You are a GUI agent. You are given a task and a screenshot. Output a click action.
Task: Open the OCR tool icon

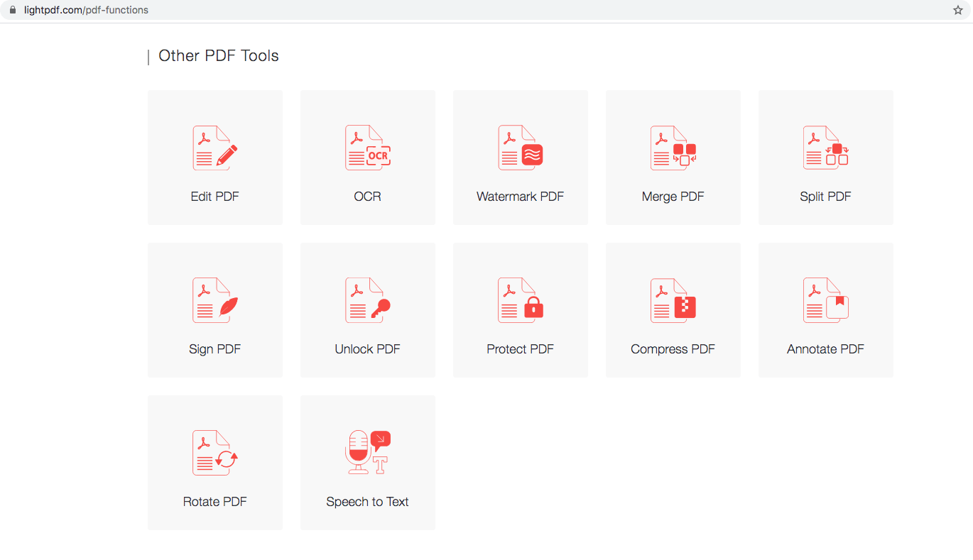click(368, 148)
